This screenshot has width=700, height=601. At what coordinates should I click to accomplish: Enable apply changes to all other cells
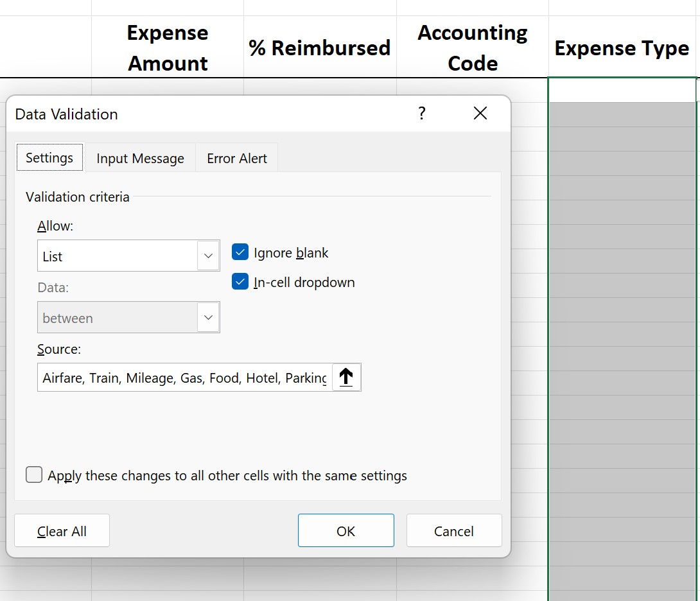[34, 475]
